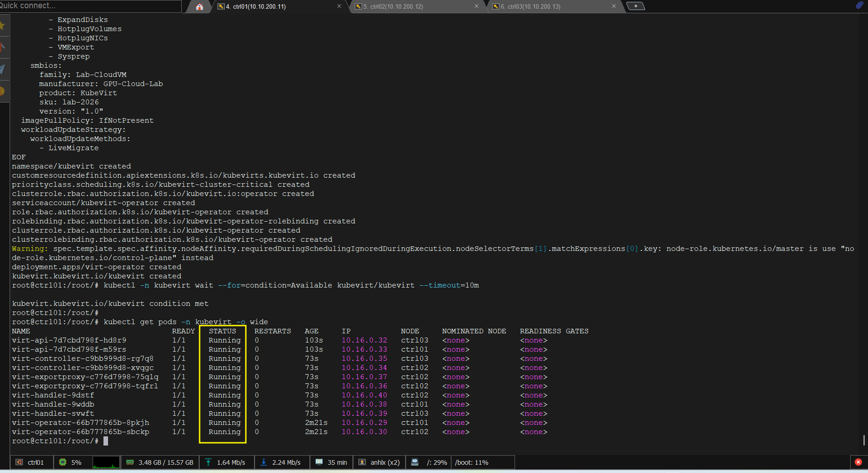
Task: Click the upload speed 1.64 Mb/s indicator
Action: 226,462
